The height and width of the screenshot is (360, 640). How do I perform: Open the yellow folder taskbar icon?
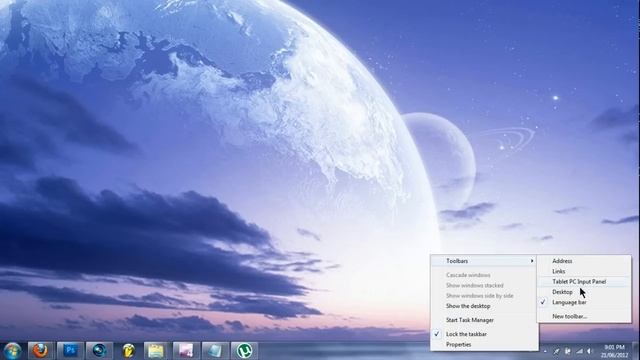coord(156,351)
